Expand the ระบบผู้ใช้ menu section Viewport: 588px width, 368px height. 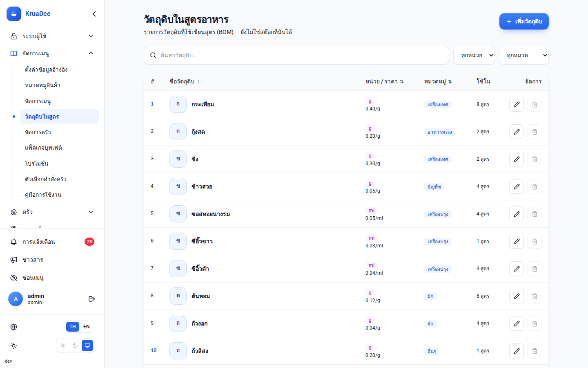52,36
